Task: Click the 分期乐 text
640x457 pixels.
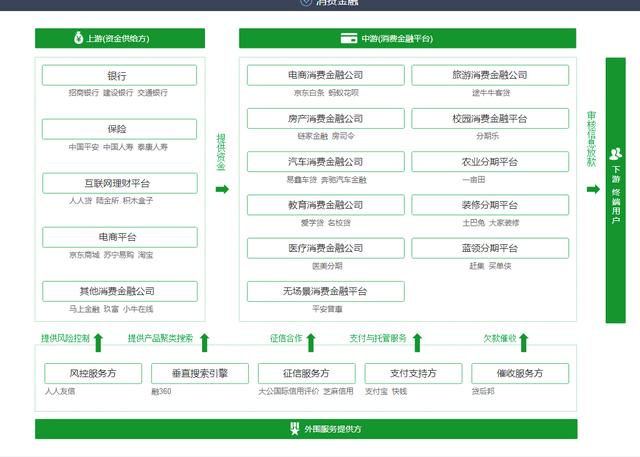Action: pyautogui.click(x=488, y=136)
